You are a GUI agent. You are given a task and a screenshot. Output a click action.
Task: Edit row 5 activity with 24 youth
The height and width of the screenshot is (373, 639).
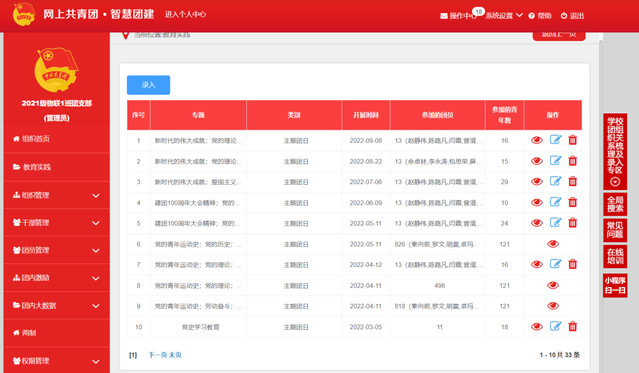[x=555, y=223]
